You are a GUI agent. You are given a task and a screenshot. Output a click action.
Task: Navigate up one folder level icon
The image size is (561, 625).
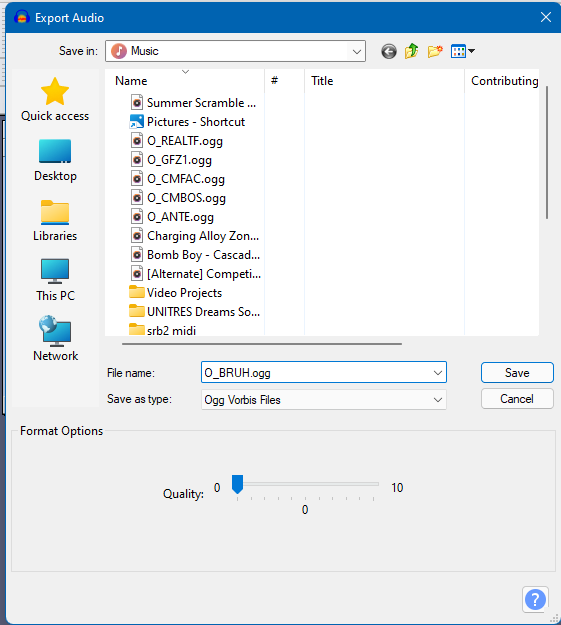(x=411, y=51)
